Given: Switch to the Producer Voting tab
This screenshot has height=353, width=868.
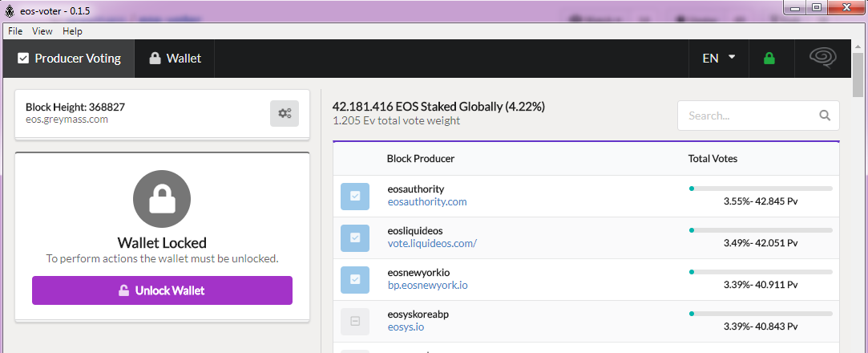Looking at the screenshot, I should point(69,59).
